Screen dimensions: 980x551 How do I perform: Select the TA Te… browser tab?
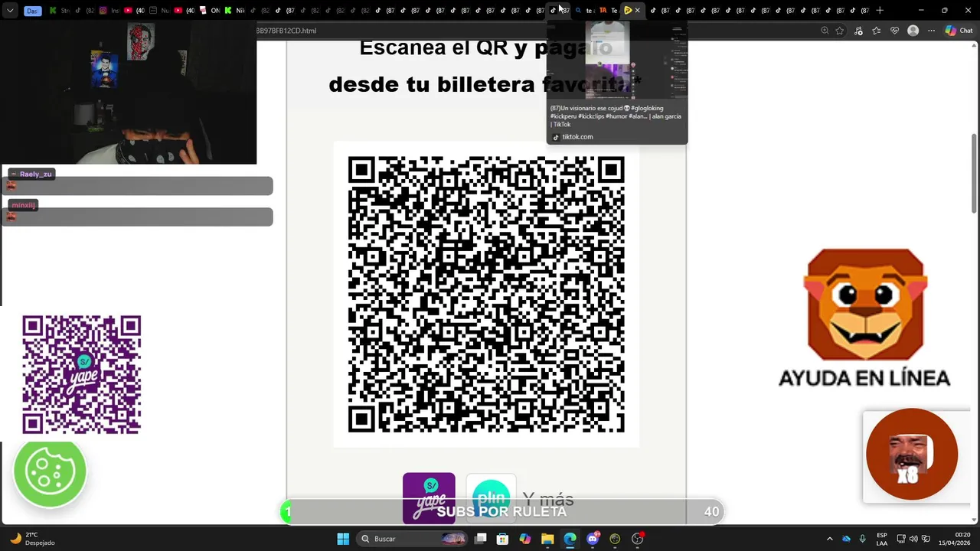tap(609, 11)
